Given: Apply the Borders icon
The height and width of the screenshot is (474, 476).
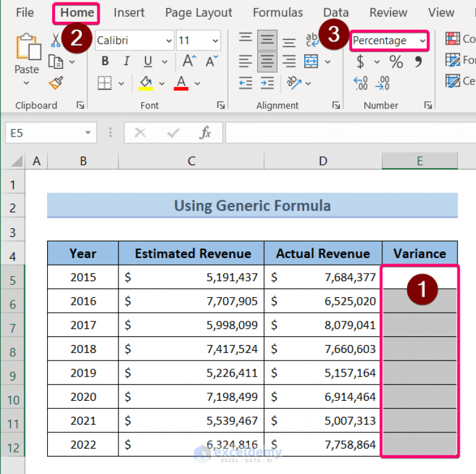Looking at the screenshot, I should 105,83.
